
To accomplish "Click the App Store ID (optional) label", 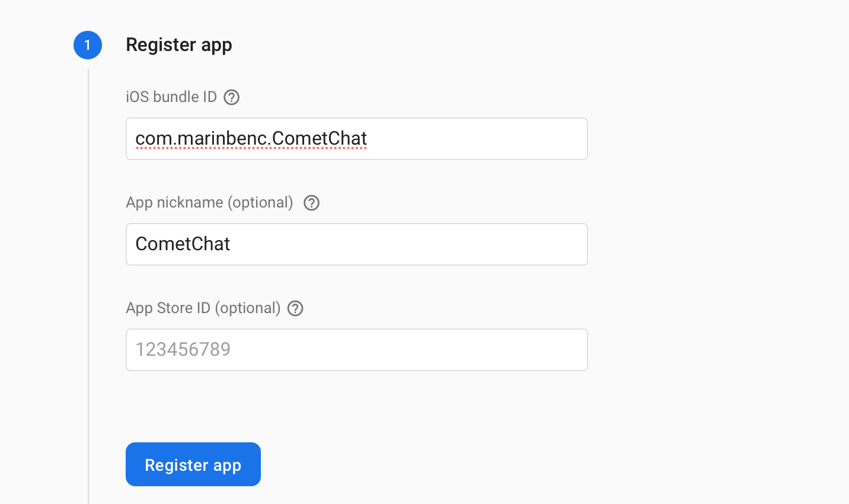I will tap(203, 308).
